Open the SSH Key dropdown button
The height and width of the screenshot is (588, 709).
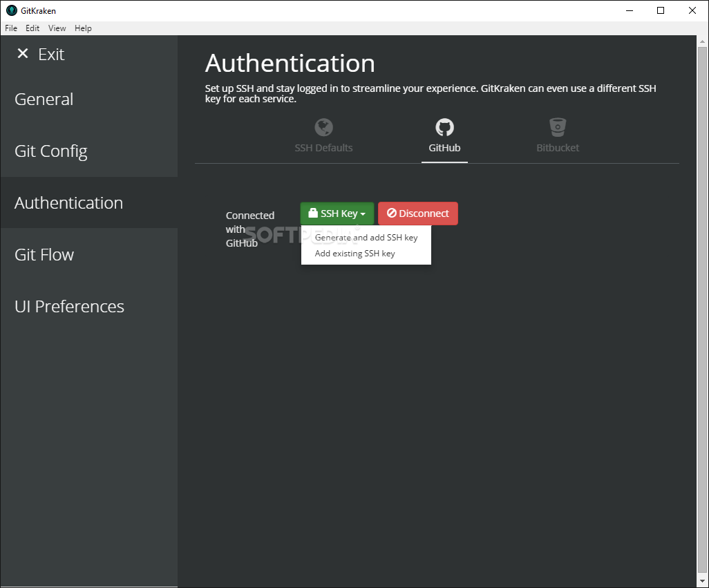[x=337, y=214]
